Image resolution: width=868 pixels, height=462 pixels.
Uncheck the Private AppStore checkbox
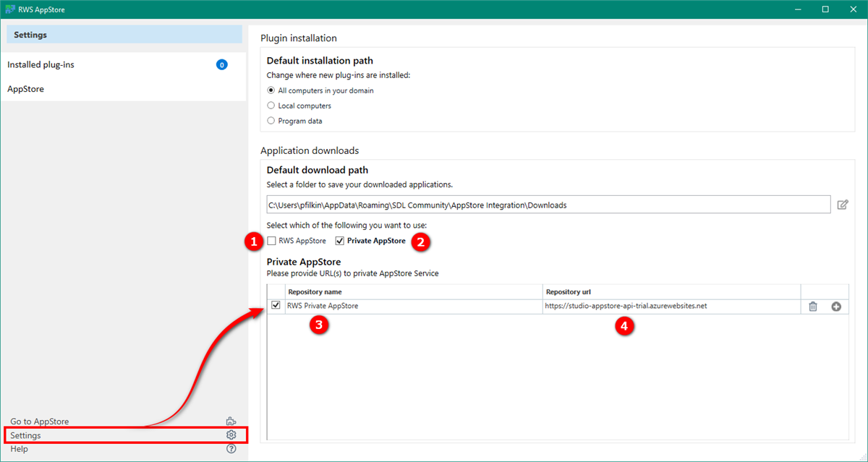pos(340,241)
